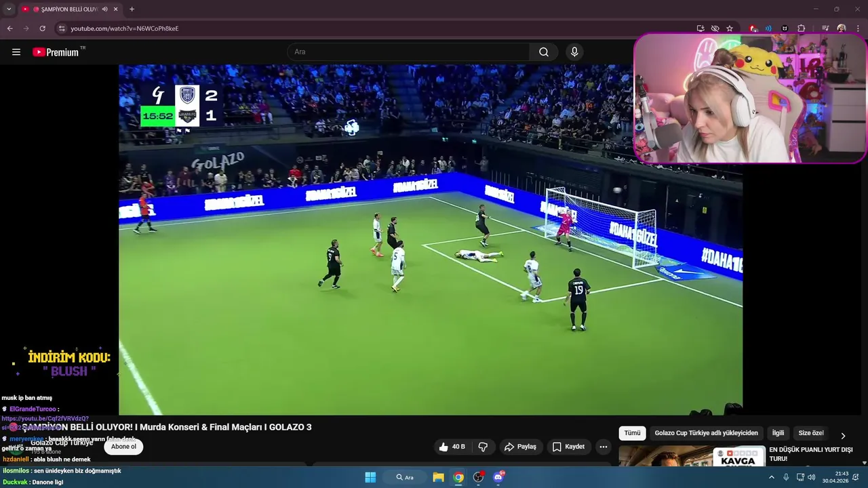Select the Tümü filter chip
868x488 pixels.
pos(632,433)
